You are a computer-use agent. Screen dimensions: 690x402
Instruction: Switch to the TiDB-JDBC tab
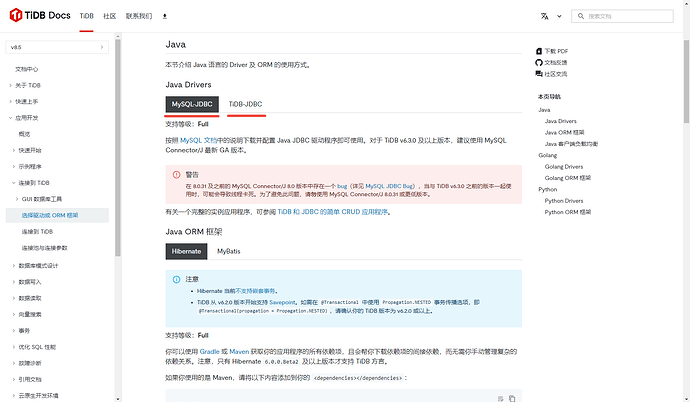pos(246,104)
